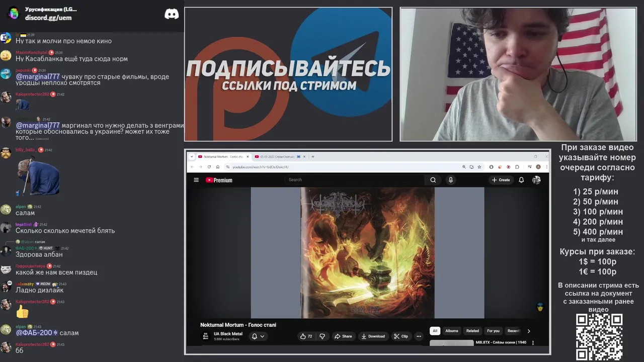Open options for M8L8TX suggested video

tap(533, 343)
